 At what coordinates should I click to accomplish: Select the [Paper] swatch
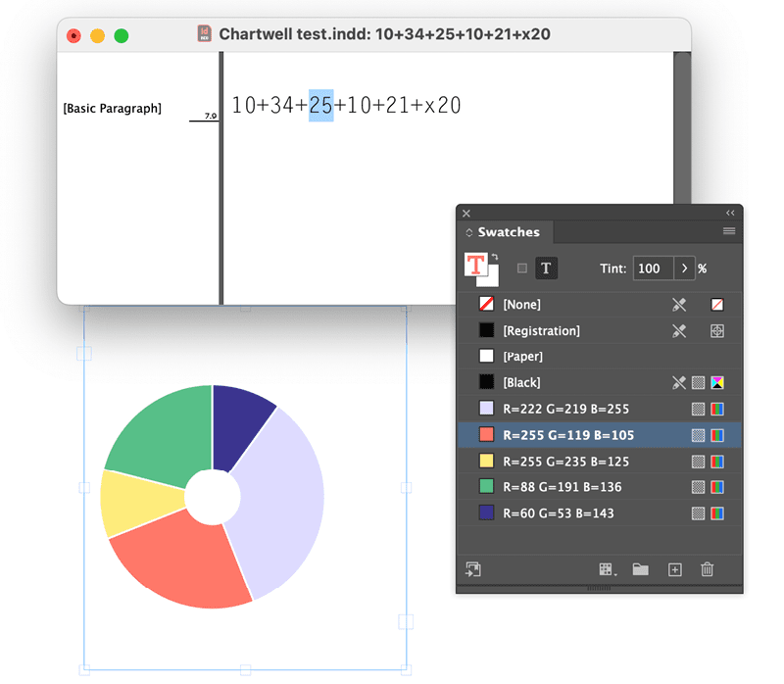tap(600, 357)
